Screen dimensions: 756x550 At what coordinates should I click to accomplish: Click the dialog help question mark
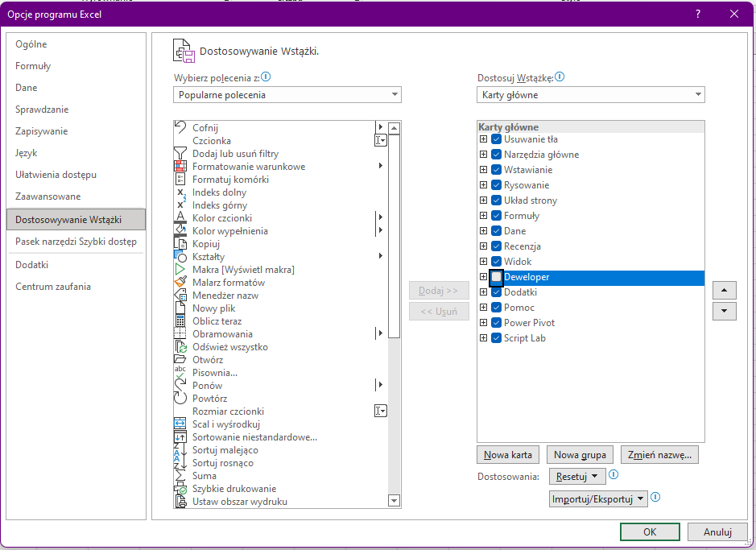coord(698,14)
